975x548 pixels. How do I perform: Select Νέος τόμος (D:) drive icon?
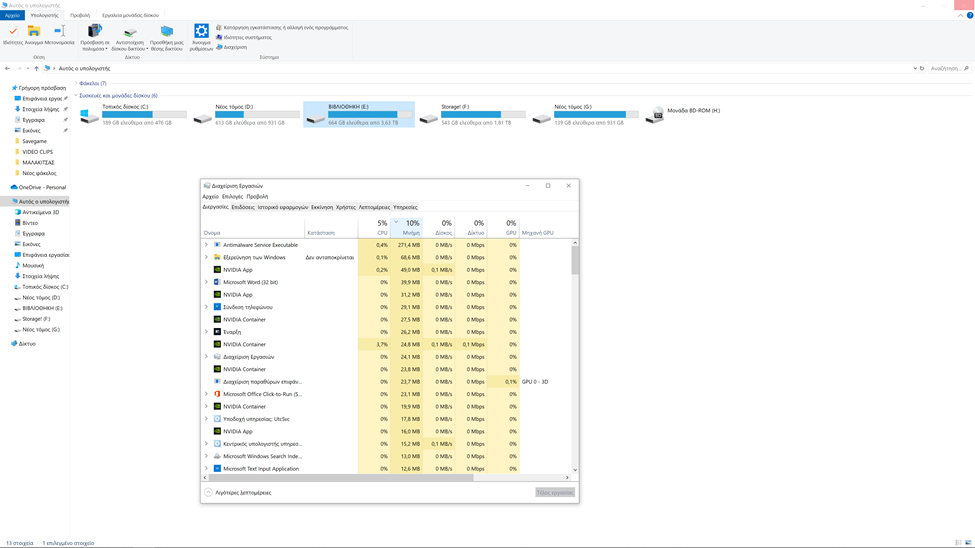tap(203, 117)
